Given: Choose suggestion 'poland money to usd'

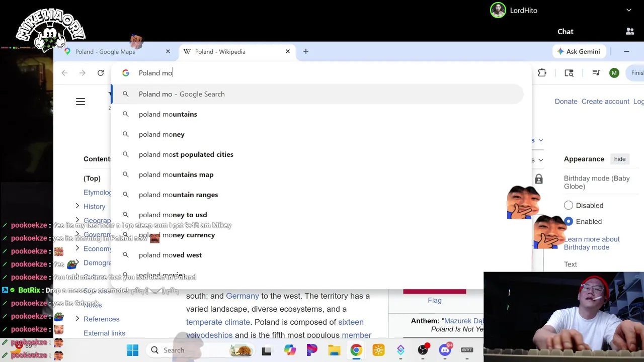Looking at the screenshot, I should click(x=317, y=215).
